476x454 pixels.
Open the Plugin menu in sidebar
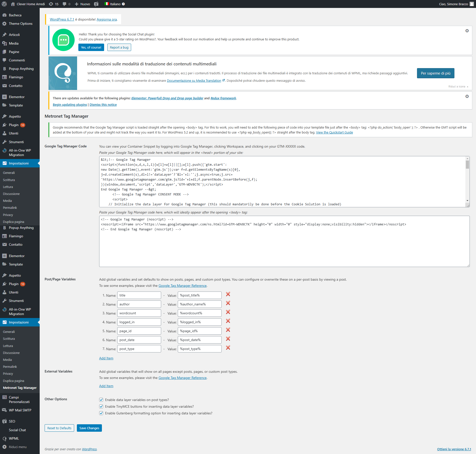(14, 125)
